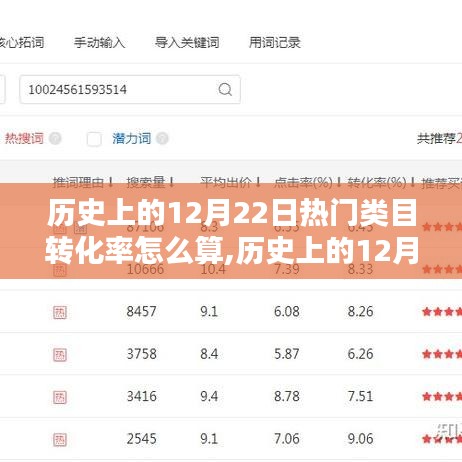Screen dimensions: 462x462
Task: Click the 潜力词 label
Action: tap(132, 138)
